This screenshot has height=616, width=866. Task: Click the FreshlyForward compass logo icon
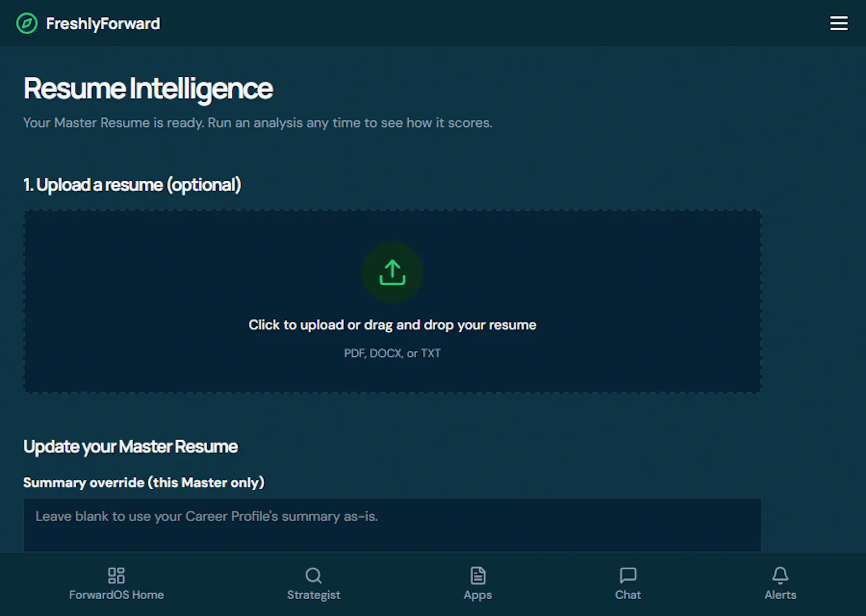pyautogui.click(x=27, y=23)
